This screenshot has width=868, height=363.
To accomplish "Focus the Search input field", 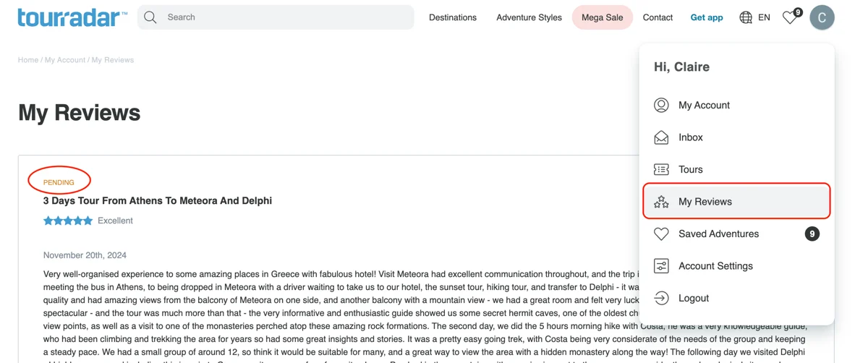I will coord(276,17).
